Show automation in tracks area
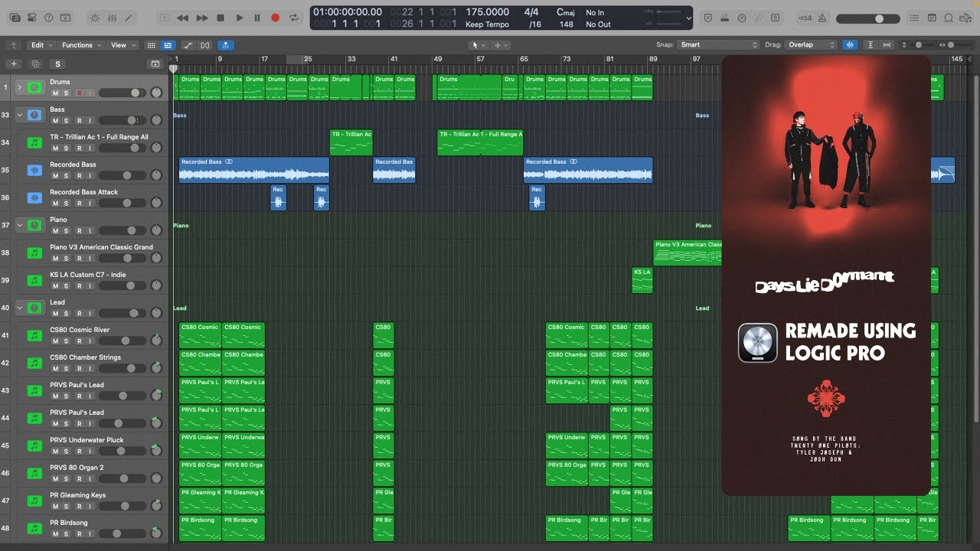Viewport: 980px width, 551px height. pos(188,45)
